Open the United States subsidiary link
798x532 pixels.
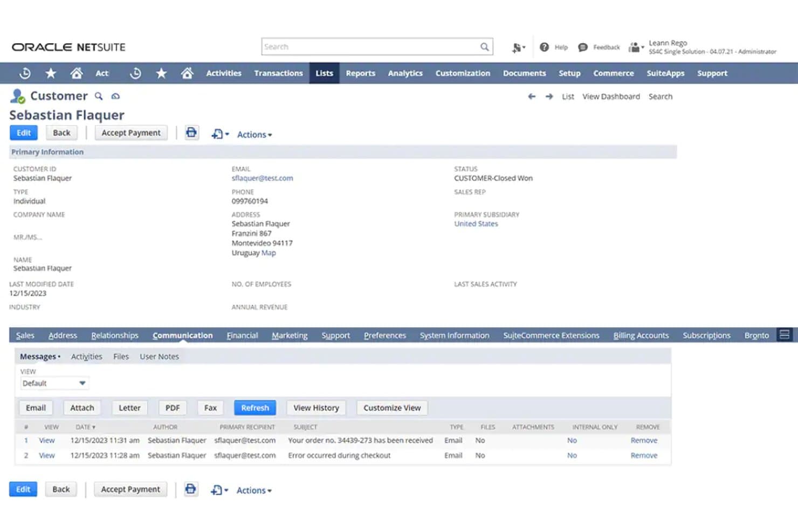[476, 224]
